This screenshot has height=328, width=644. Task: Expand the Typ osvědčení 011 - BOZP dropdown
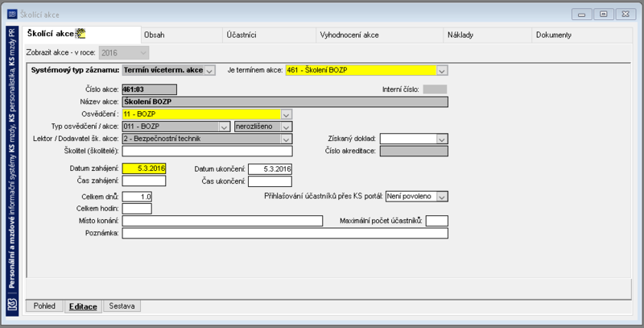[224, 127]
